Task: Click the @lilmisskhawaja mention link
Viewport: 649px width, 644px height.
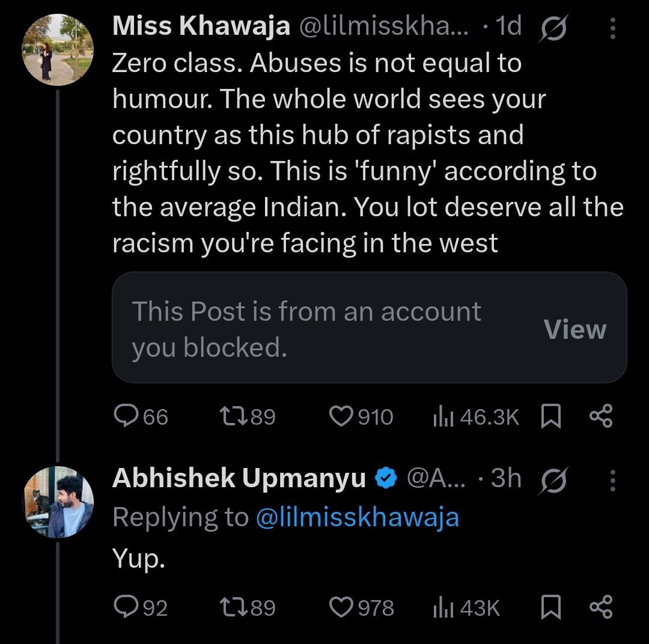Action: click(357, 517)
